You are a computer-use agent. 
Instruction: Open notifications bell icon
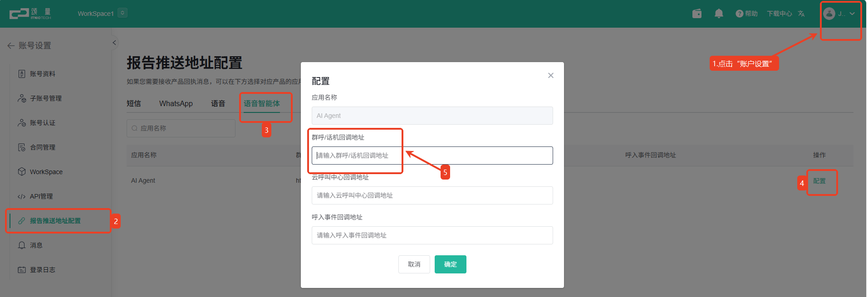[719, 14]
